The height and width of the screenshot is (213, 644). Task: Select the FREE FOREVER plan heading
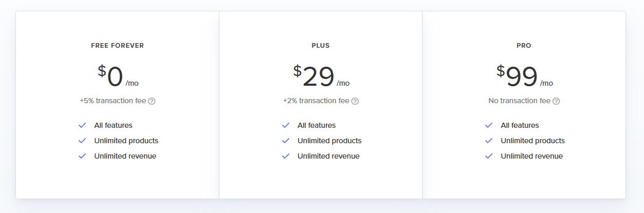(x=117, y=46)
